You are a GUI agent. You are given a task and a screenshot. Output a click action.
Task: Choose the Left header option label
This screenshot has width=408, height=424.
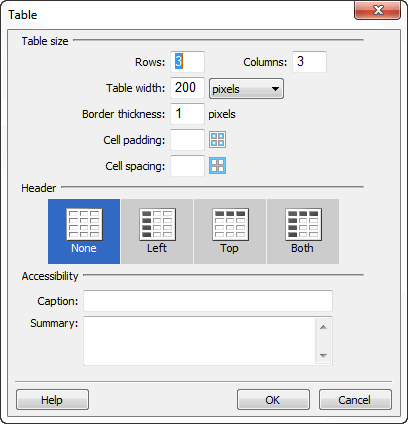click(x=157, y=248)
